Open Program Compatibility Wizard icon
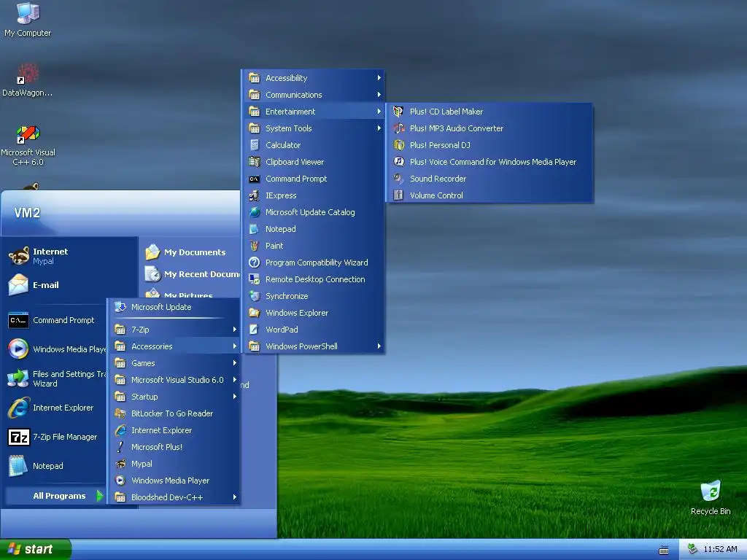 tap(255, 262)
